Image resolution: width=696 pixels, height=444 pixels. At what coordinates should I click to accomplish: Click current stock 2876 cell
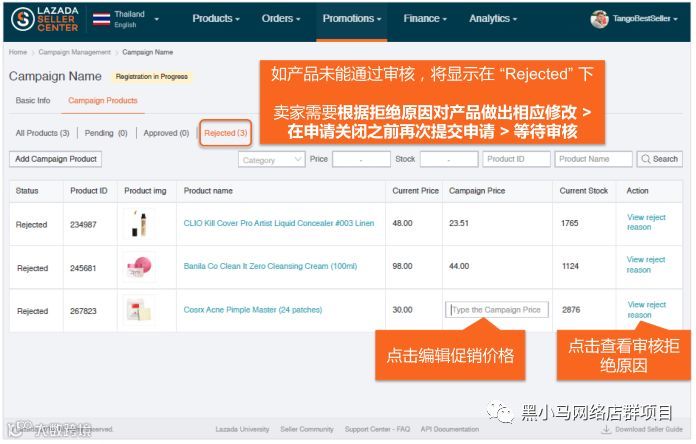click(x=571, y=309)
